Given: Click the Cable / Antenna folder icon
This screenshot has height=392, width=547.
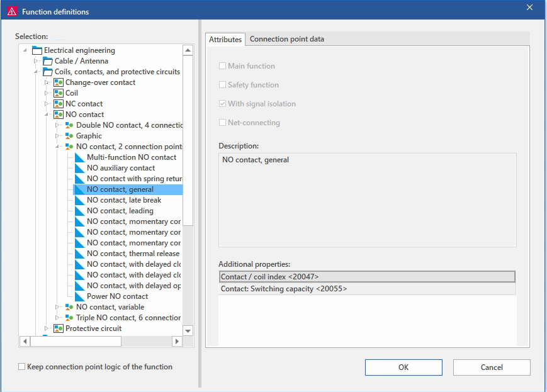Looking at the screenshot, I should 48,61.
